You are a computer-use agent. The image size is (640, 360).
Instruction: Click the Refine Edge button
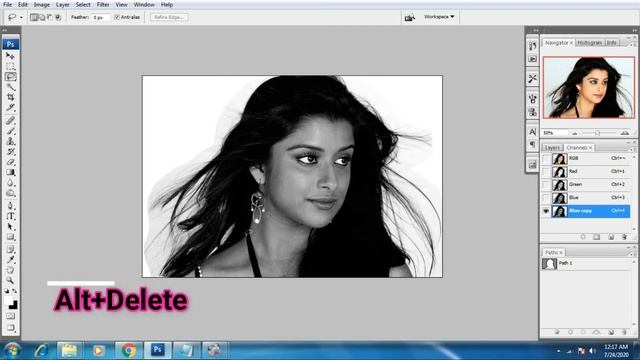click(x=169, y=17)
